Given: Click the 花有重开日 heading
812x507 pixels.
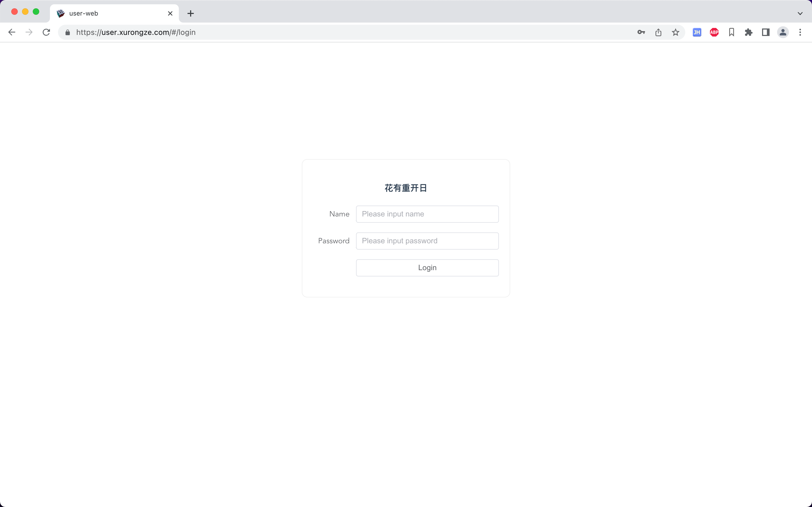Looking at the screenshot, I should pos(406,188).
